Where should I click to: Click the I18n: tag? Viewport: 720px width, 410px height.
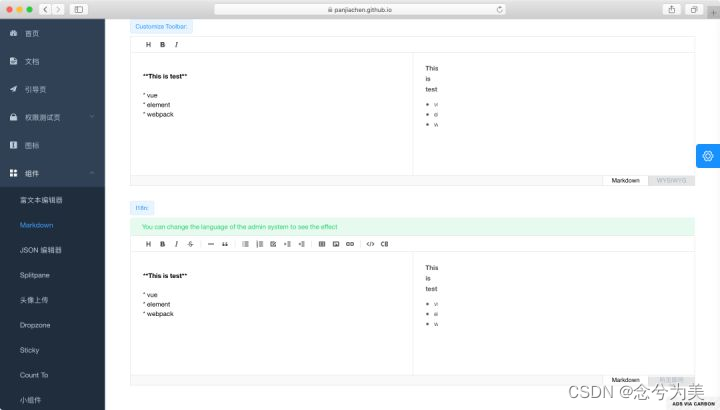[x=142, y=208]
